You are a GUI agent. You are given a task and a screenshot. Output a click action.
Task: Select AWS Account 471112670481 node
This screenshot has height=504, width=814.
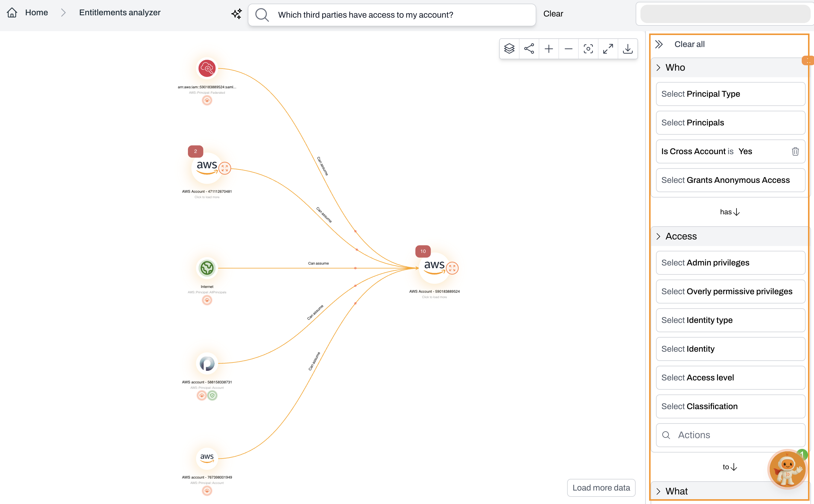tap(207, 168)
